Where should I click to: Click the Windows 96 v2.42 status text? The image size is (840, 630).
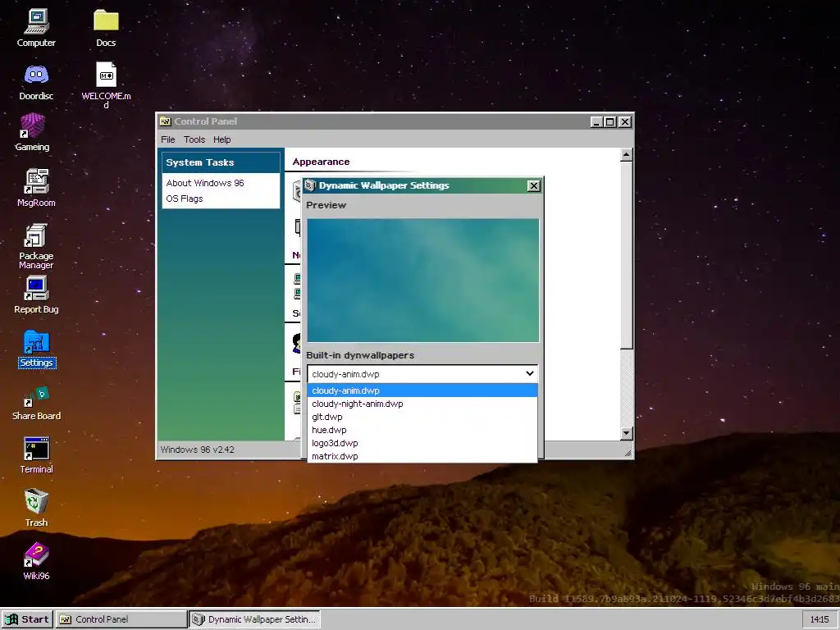(197, 450)
